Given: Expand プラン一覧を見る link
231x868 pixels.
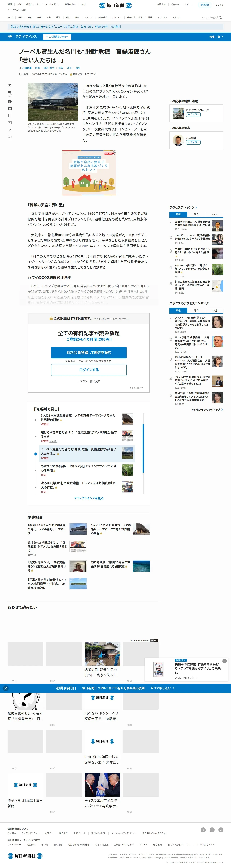Looking at the screenshot, I should (x=89, y=381).
